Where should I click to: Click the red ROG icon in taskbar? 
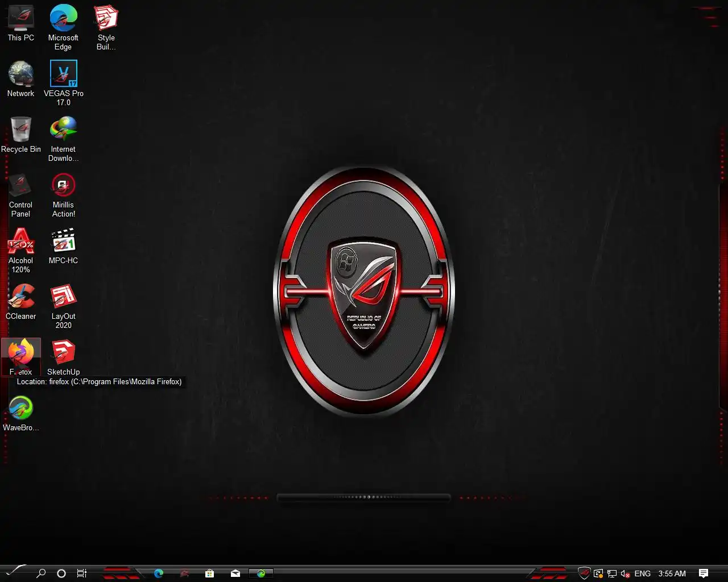coord(184,573)
